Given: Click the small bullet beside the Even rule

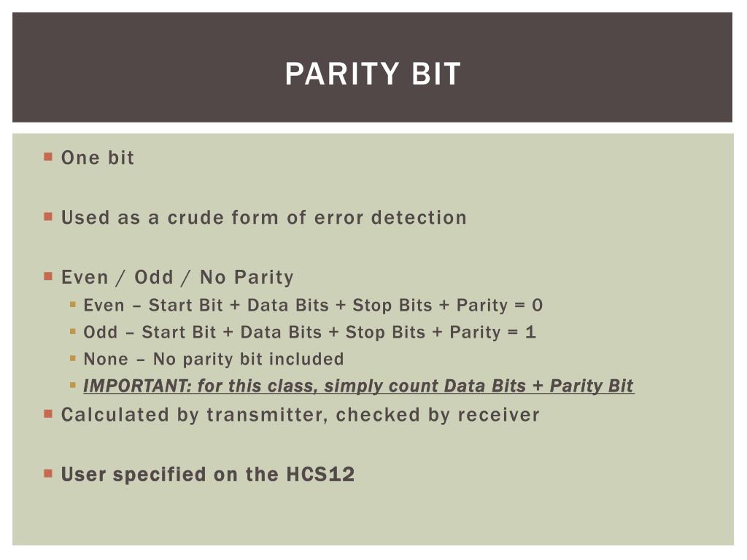Looking at the screenshot, I should pos(73,304).
